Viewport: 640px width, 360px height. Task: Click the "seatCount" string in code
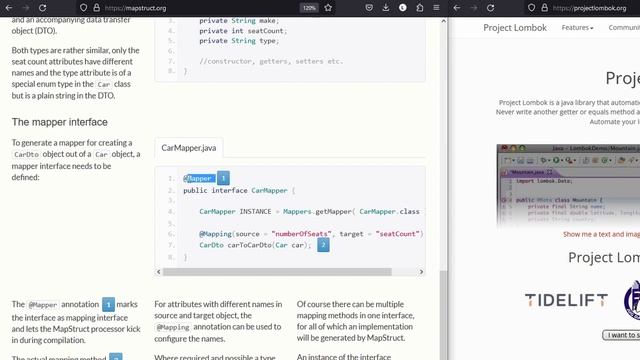(x=398, y=234)
